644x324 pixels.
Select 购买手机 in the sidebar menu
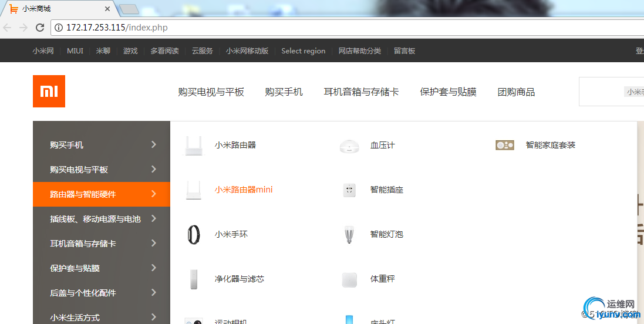click(x=102, y=145)
